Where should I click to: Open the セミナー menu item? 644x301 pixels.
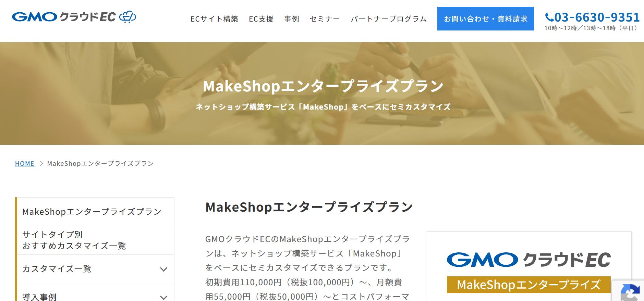point(325,19)
